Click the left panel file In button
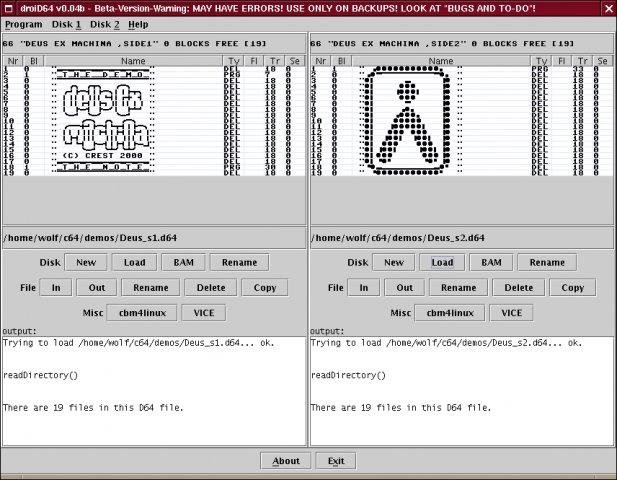This screenshot has width=617, height=480. click(x=56, y=288)
